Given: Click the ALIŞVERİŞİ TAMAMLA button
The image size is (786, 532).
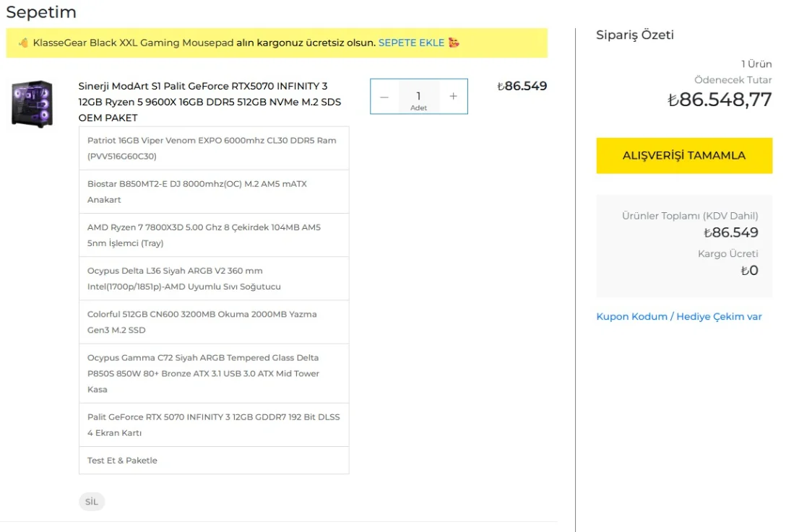Looking at the screenshot, I should (683, 156).
